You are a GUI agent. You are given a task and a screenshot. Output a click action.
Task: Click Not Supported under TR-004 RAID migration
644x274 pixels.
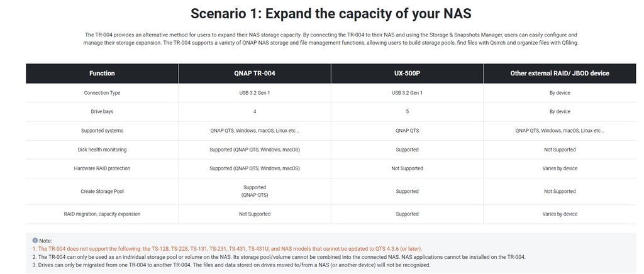pos(255,214)
